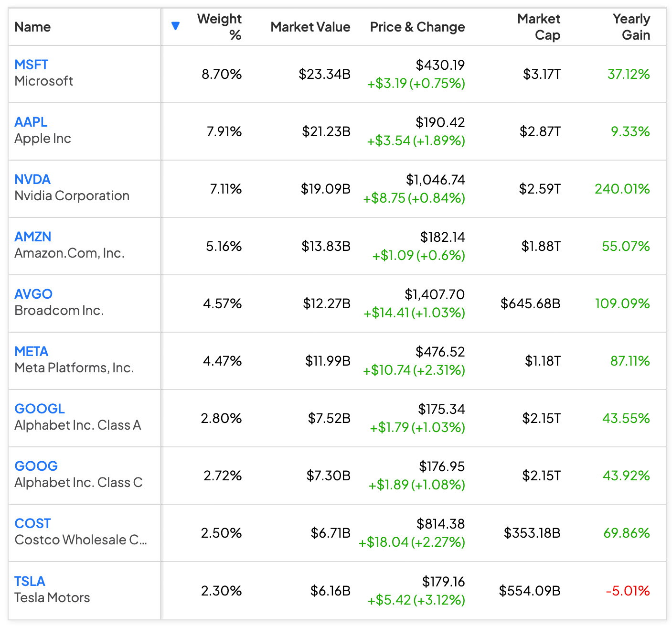This screenshot has height=628, width=672.
Task: Click the $13.83B market value
Action: coord(326,246)
